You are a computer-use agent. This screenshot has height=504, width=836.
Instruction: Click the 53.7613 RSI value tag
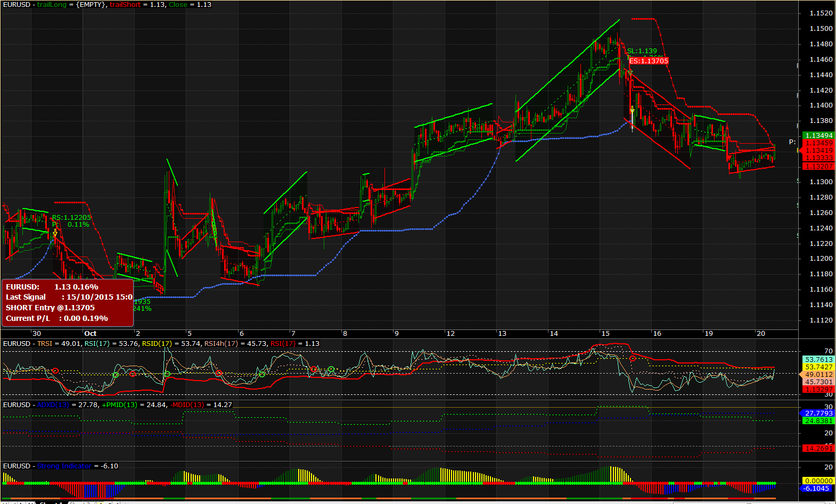(x=819, y=360)
